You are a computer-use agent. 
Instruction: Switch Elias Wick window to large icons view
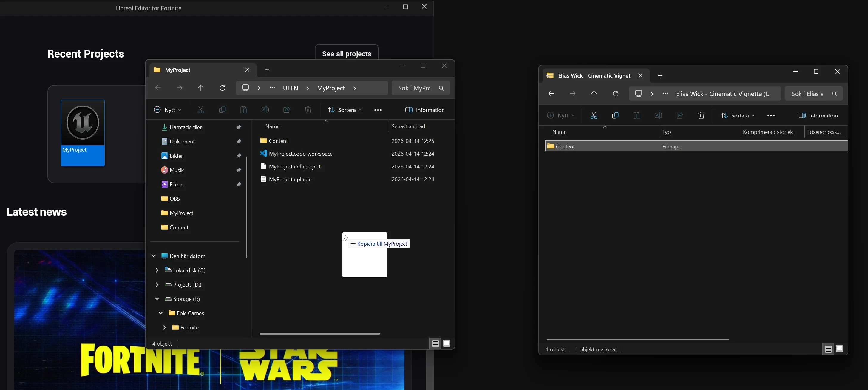pyautogui.click(x=840, y=349)
